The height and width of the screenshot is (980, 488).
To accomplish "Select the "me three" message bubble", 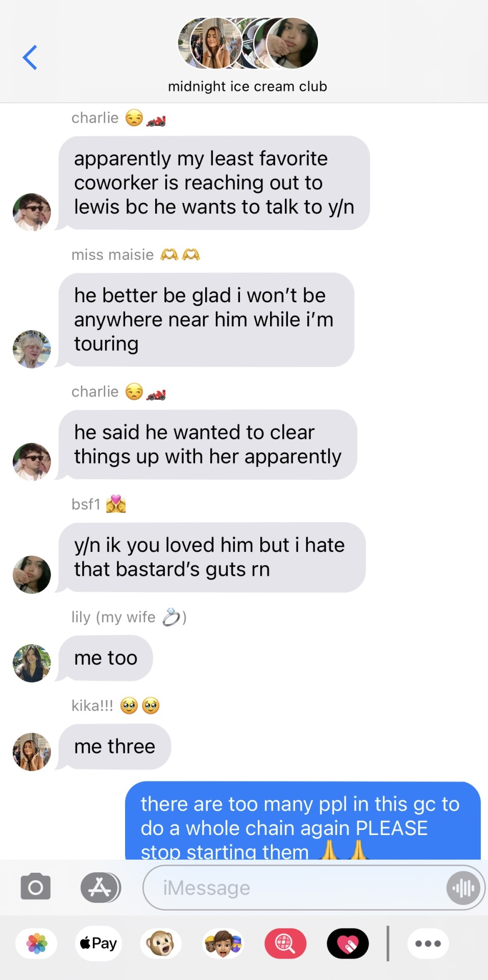I will 114,746.
